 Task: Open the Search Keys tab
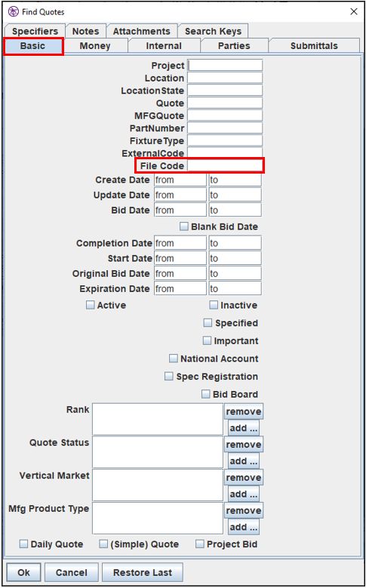(x=213, y=31)
